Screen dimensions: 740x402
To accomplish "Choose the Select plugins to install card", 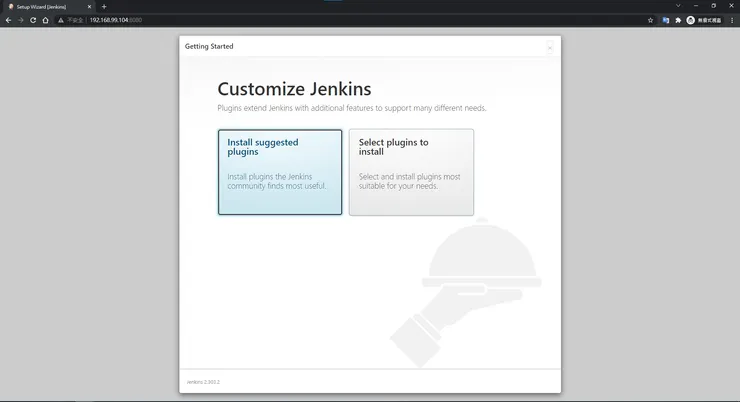I will click(x=411, y=172).
